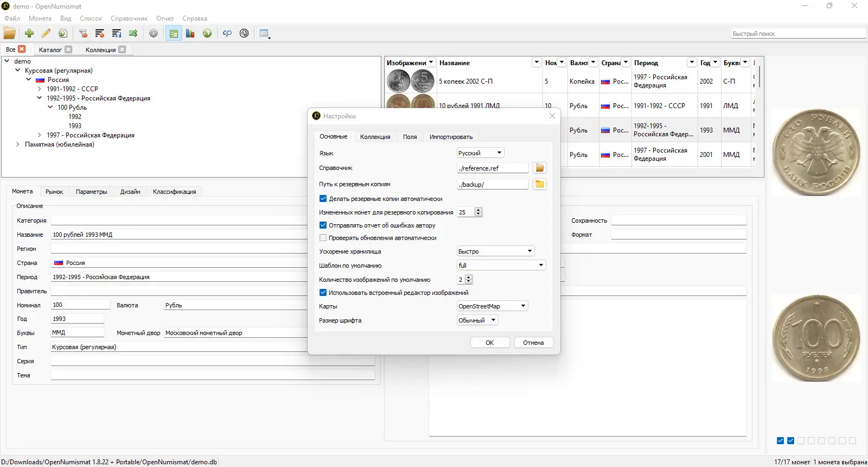Open the Монета menu
This screenshot has width=868, height=467.
pos(40,18)
